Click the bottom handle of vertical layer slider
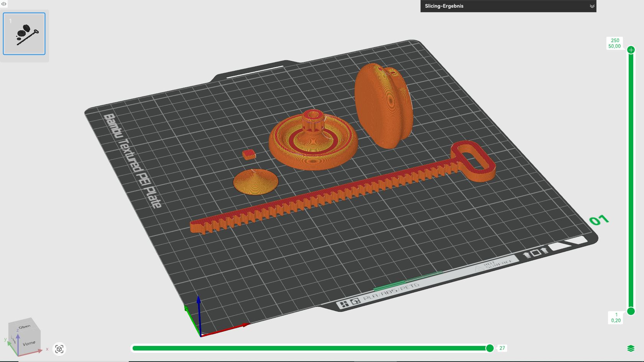This screenshot has width=644, height=362. (631, 311)
